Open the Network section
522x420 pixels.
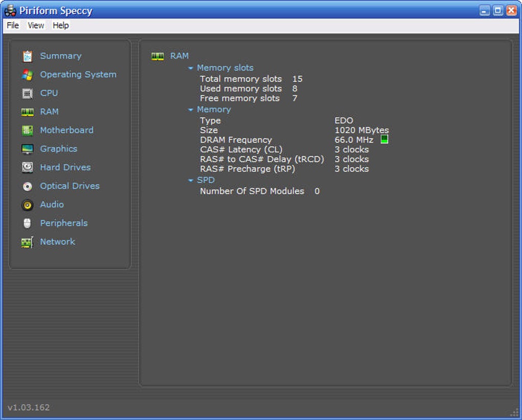coord(58,241)
